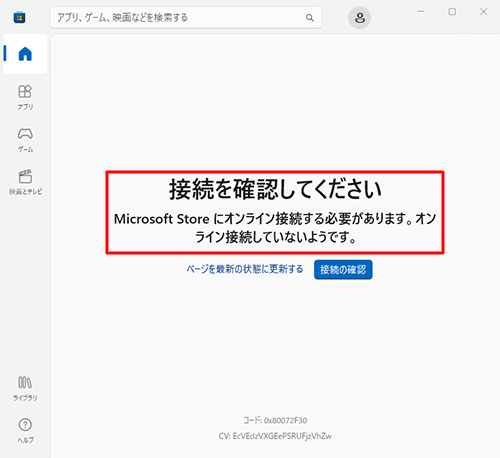Click the Microsoft Store logo icon

coord(19,17)
